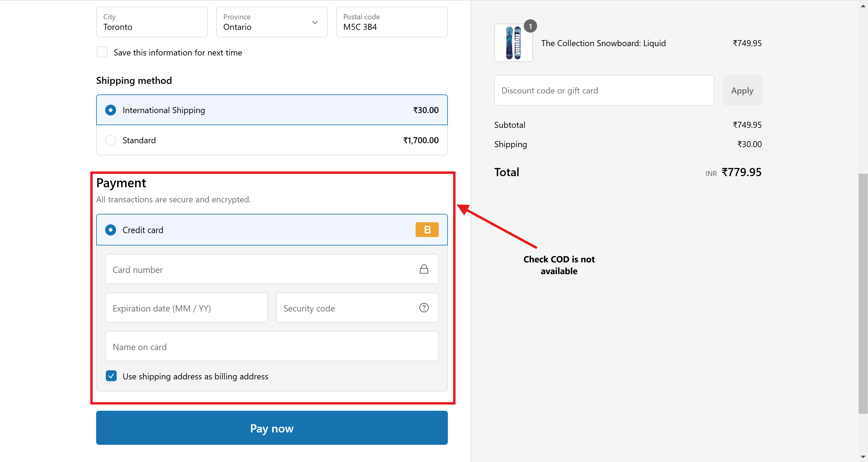The height and width of the screenshot is (462, 868).
Task: Click the security code help question icon
Action: [x=423, y=308]
